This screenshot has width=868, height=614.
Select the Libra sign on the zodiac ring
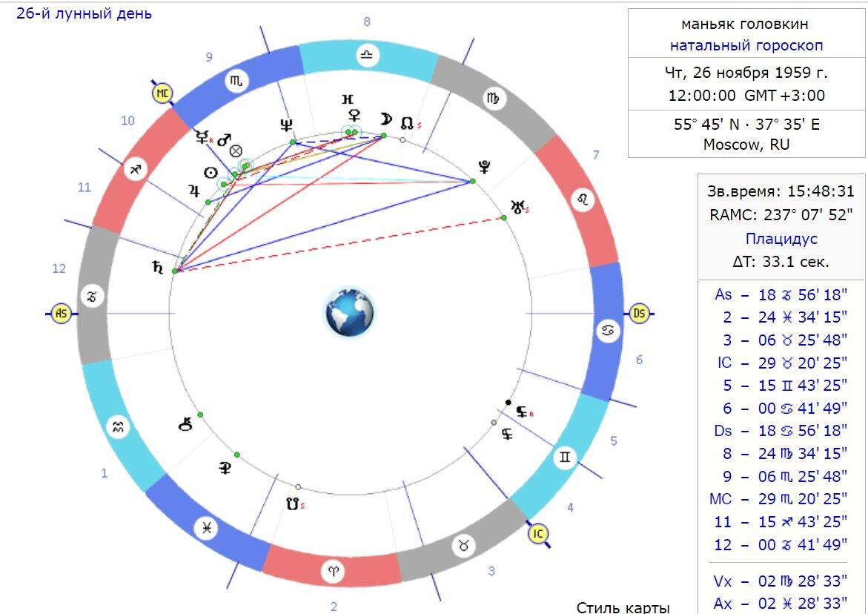point(367,56)
